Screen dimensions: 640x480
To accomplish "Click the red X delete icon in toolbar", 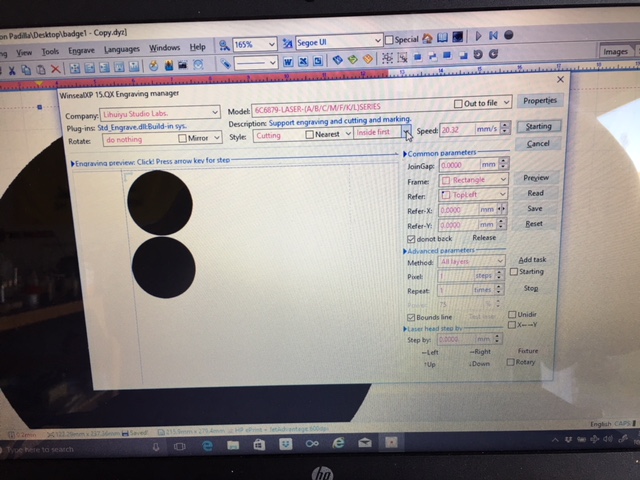I will pyautogui.click(x=56, y=69).
